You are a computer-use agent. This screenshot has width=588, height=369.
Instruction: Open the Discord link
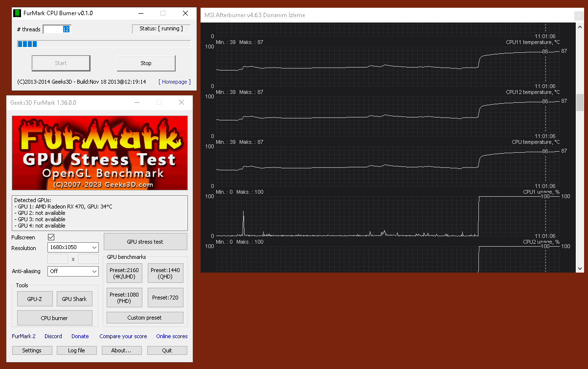pyautogui.click(x=53, y=336)
